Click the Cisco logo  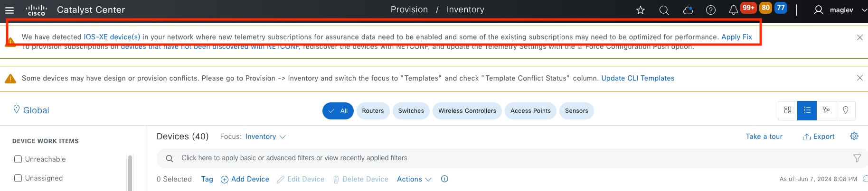tap(37, 10)
